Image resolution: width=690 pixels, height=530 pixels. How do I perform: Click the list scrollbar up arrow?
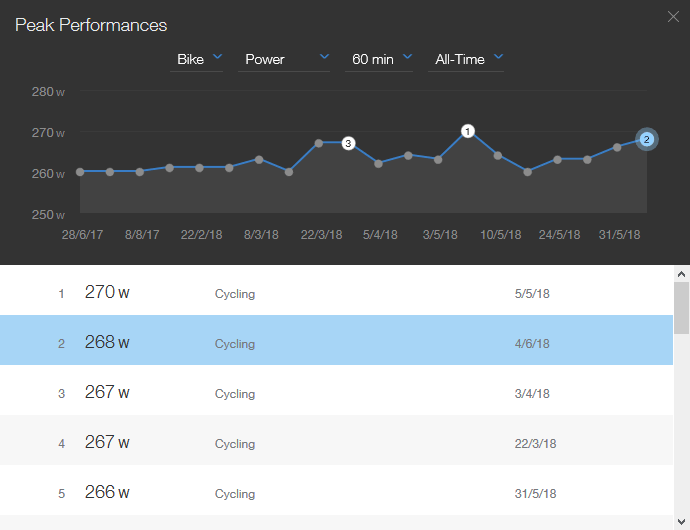tap(682, 274)
